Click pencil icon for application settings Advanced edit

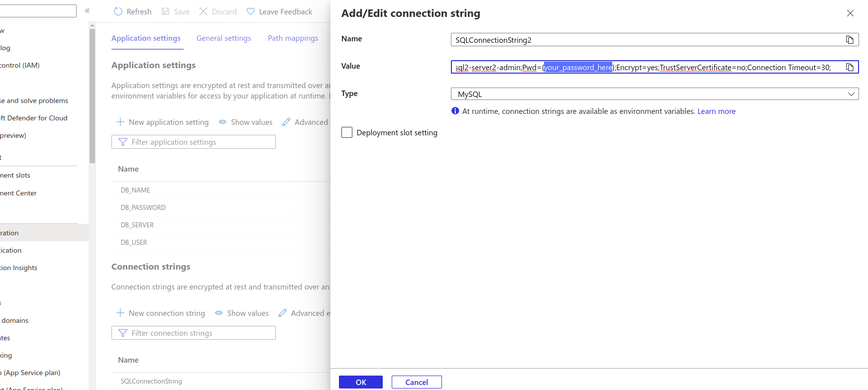[x=286, y=122]
